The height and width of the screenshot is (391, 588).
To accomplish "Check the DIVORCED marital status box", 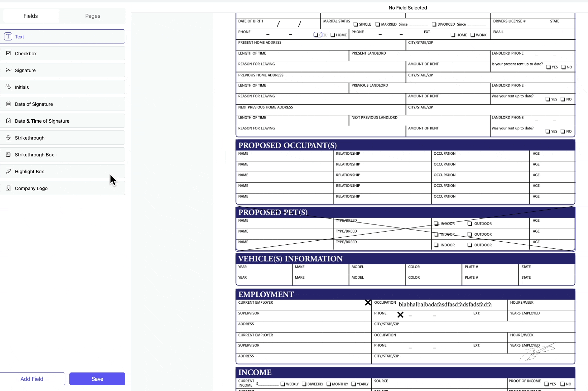I will pyautogui.click(x=434, y=24).
